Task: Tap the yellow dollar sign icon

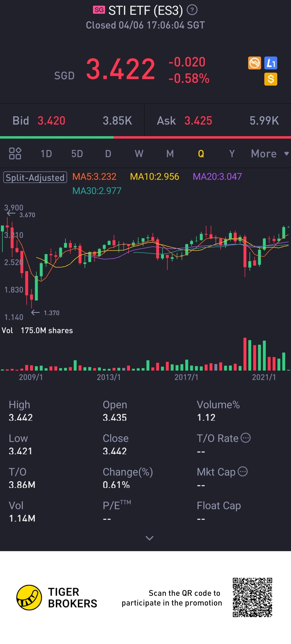Action: pyautogui.click(x=271, y=79)
